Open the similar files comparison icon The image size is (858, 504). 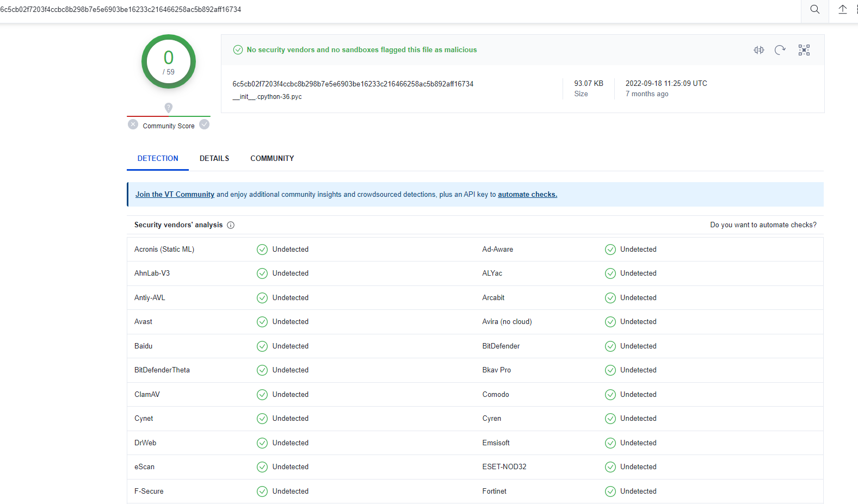(758, 50)
